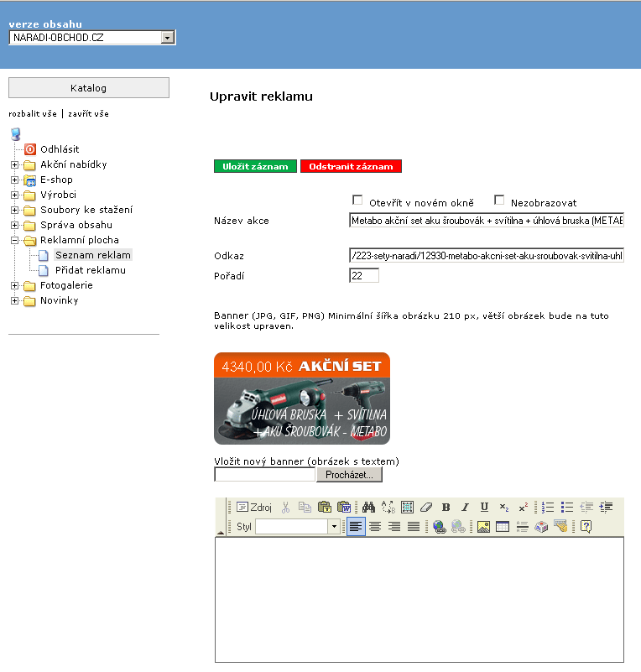Click inside the rich text editor area

[419, 600]
